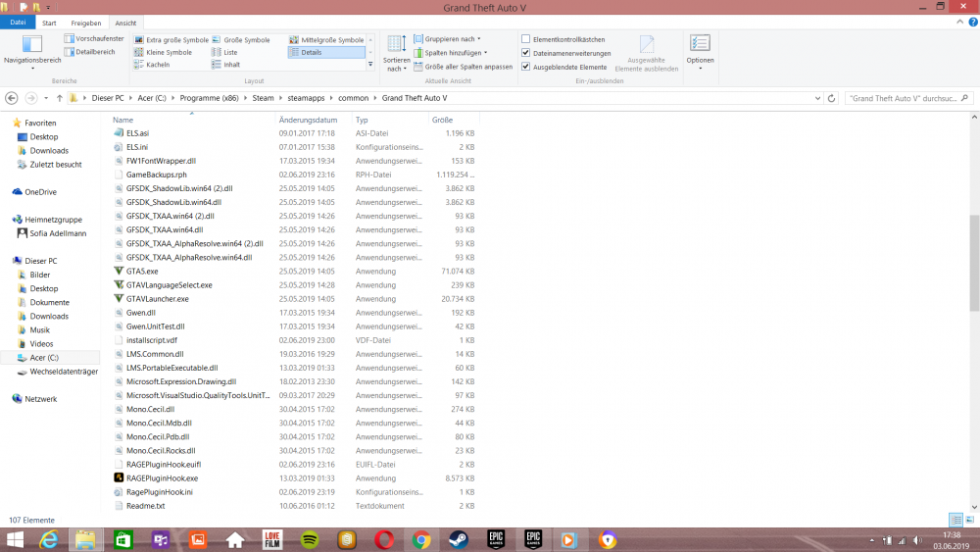980x552 pixels.
Task: Select the Readme.txt file
Action: [x=146, y=506]
